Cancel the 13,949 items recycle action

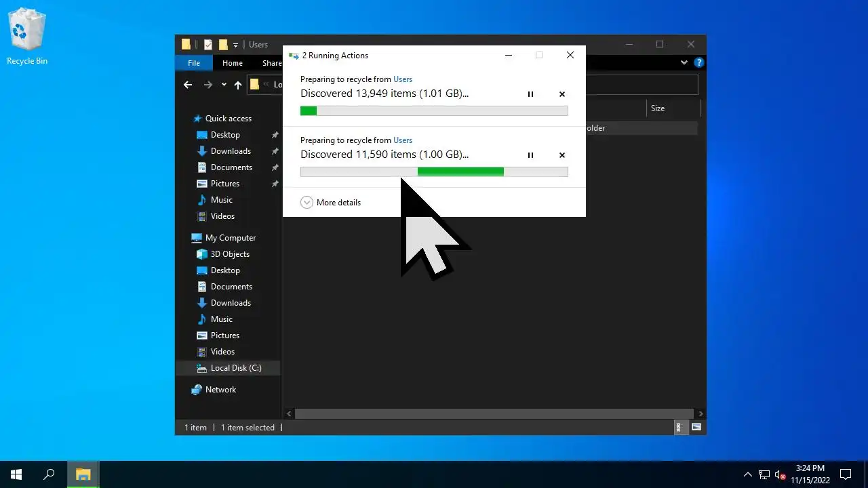pyautogui.click(x=561, y=94)
